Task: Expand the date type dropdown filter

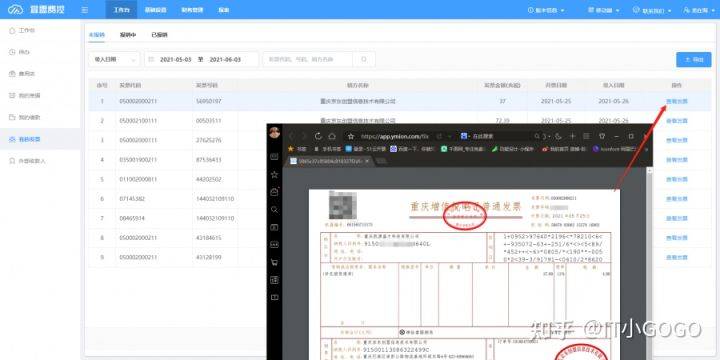Action: [114, 59]
